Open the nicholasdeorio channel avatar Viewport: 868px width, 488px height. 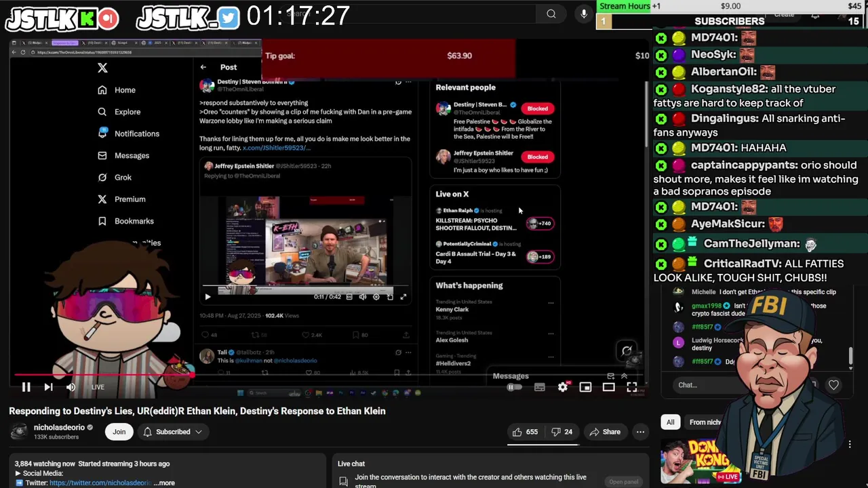coord(19,432)
